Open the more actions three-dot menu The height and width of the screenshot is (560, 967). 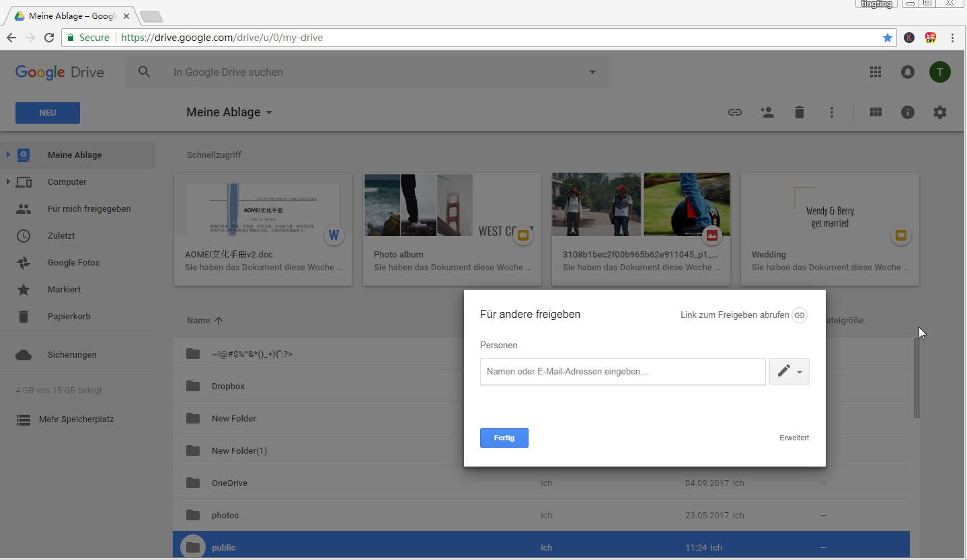coord(832,112)
